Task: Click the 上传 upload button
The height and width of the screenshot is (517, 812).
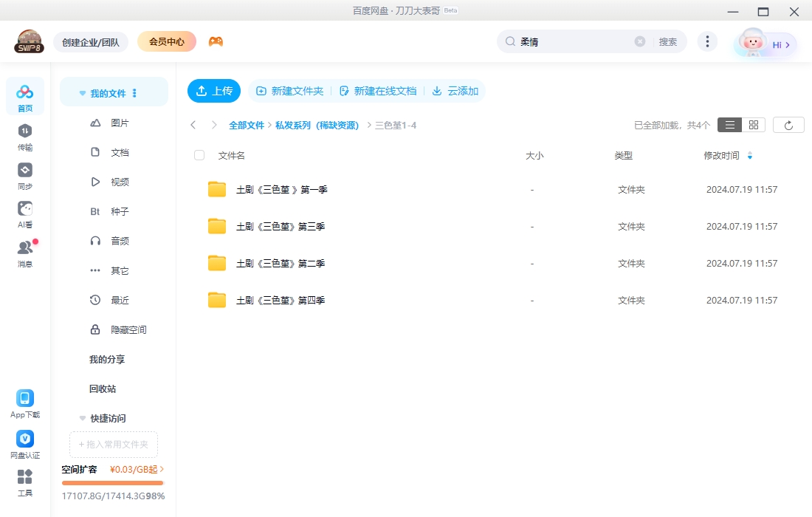Action: pos(214,90)
